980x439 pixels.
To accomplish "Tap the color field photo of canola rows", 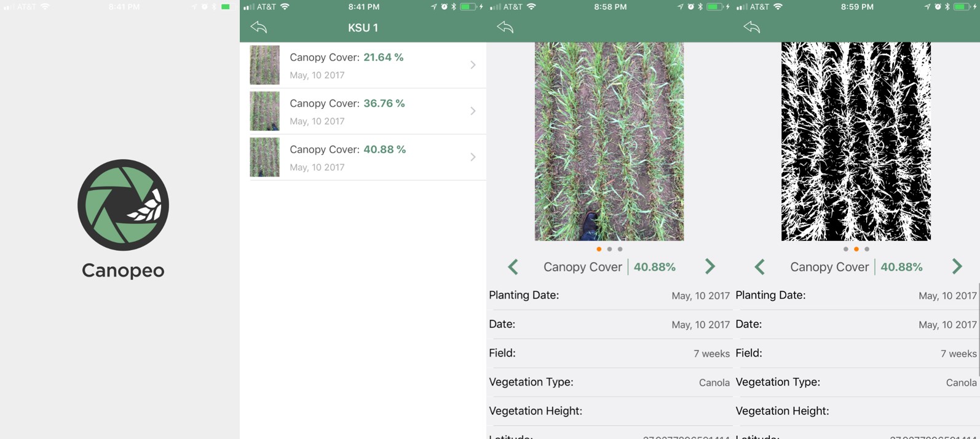I will click(609, 141).
